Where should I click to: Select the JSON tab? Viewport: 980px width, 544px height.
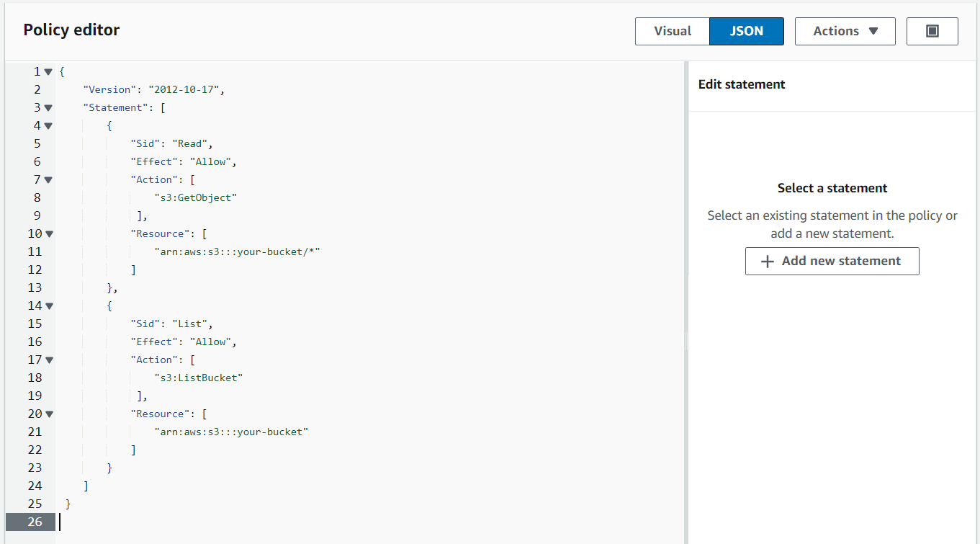pyautogui.click(x=746, y=31)
